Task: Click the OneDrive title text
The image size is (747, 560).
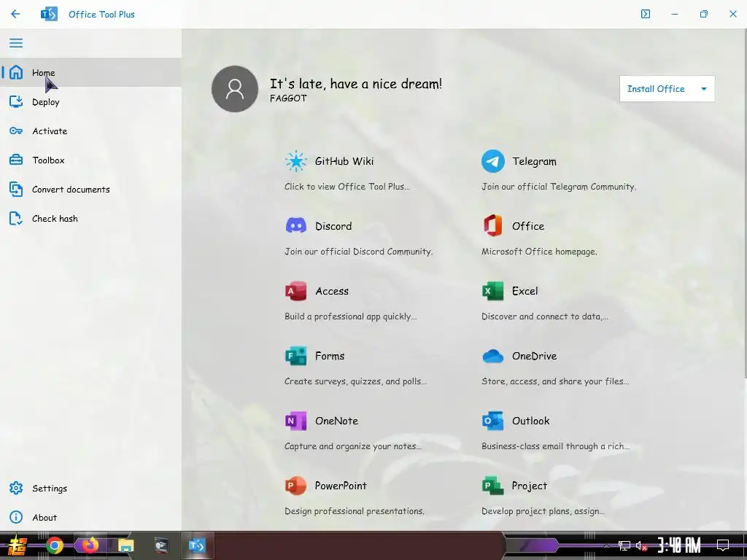Action: pyautogui.click(x=534, y=356)
